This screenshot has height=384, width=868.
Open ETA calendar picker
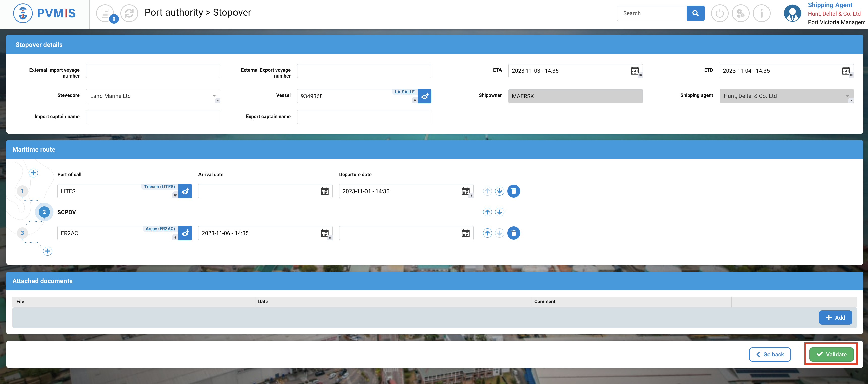(x=635, y=71)
